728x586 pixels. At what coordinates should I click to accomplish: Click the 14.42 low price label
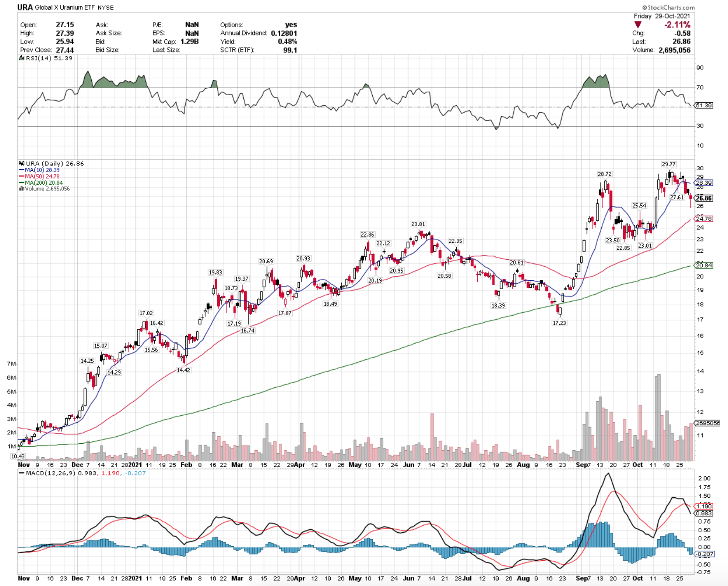click(184, 370)
